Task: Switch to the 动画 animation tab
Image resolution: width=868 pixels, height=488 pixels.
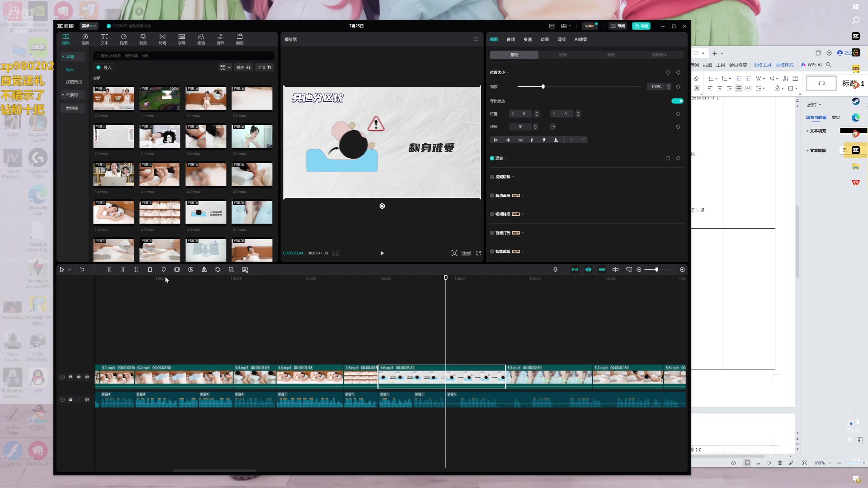Action: click(x=545, y=40)
